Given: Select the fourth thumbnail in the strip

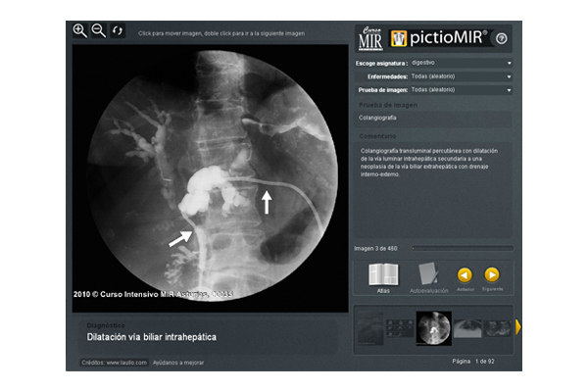Looking at the screenshot, I should pyautogui.click(x=467, y=328).
